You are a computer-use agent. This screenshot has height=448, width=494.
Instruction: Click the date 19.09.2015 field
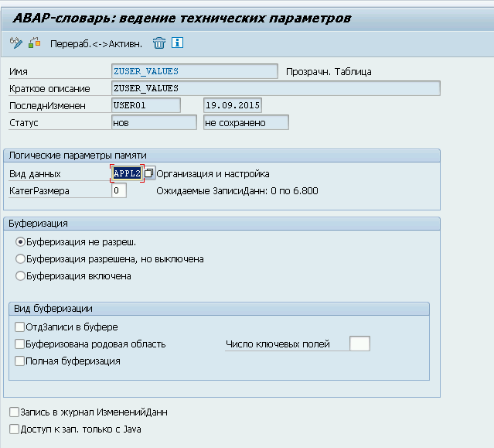point(233,105)
